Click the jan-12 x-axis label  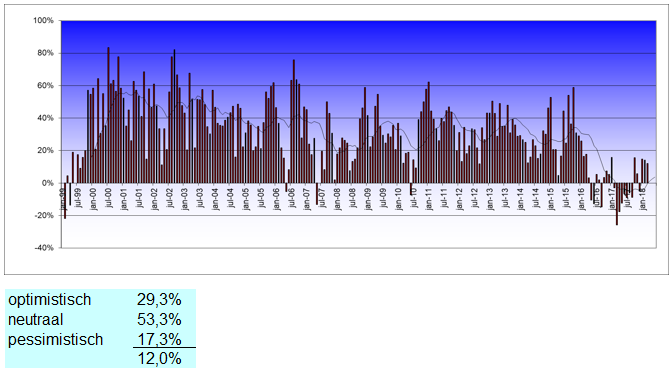(x=459, y=198)
